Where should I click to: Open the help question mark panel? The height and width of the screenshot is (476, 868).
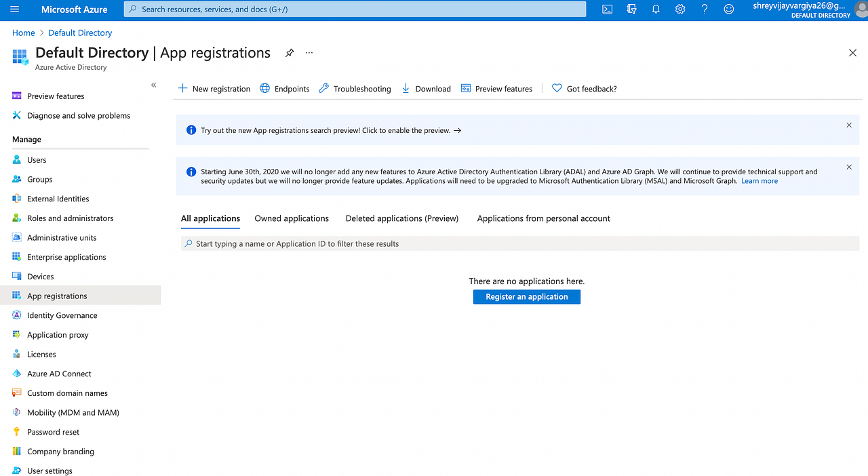(x=705, y=9)
